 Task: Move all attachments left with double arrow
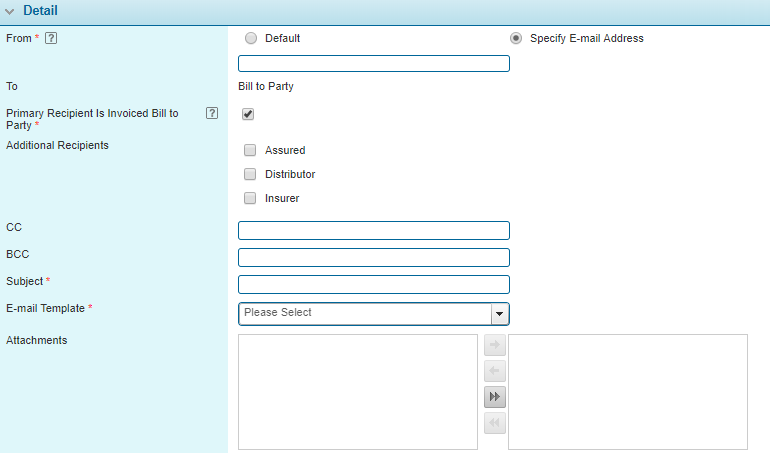[494, 424]
